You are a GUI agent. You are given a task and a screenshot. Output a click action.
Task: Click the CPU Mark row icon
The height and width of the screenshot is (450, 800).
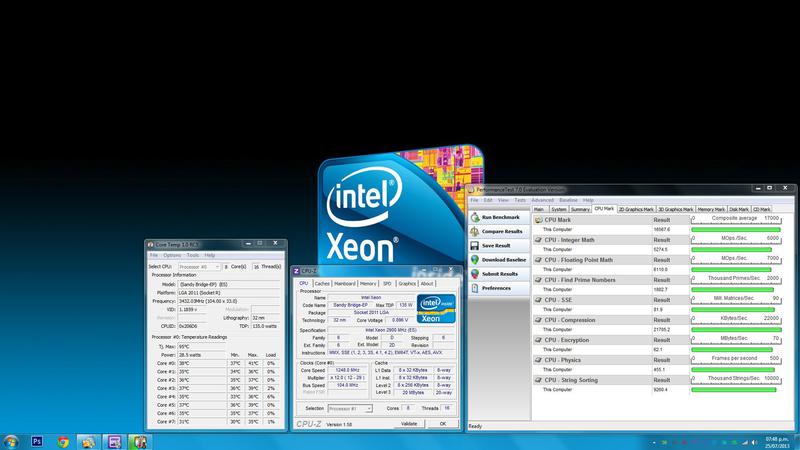[x=538, y=220]
